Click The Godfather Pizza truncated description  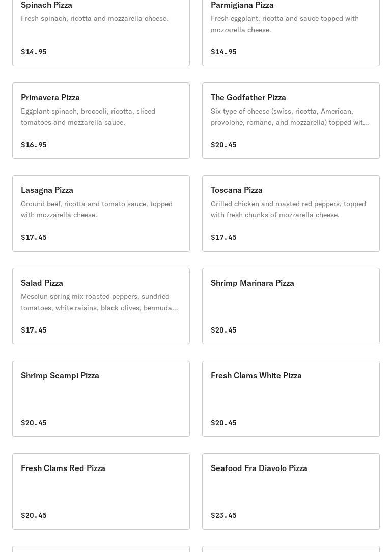[290, 117]
